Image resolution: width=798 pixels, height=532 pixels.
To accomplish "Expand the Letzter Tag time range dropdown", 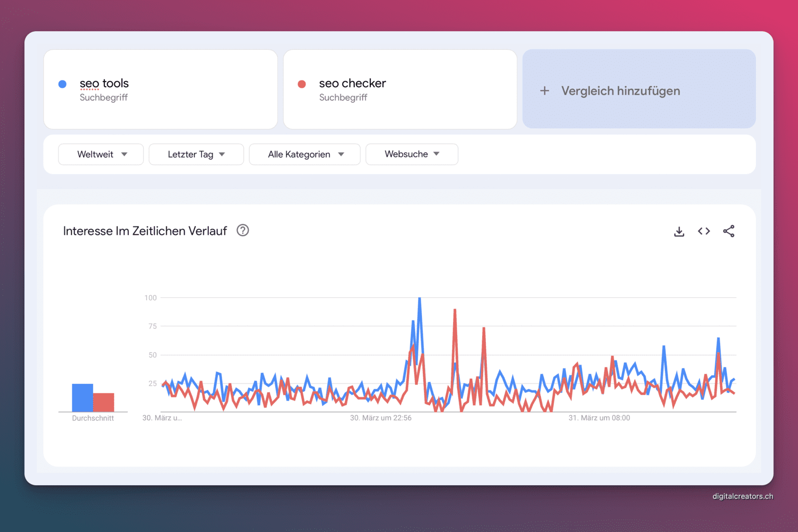I will [196, 154].
